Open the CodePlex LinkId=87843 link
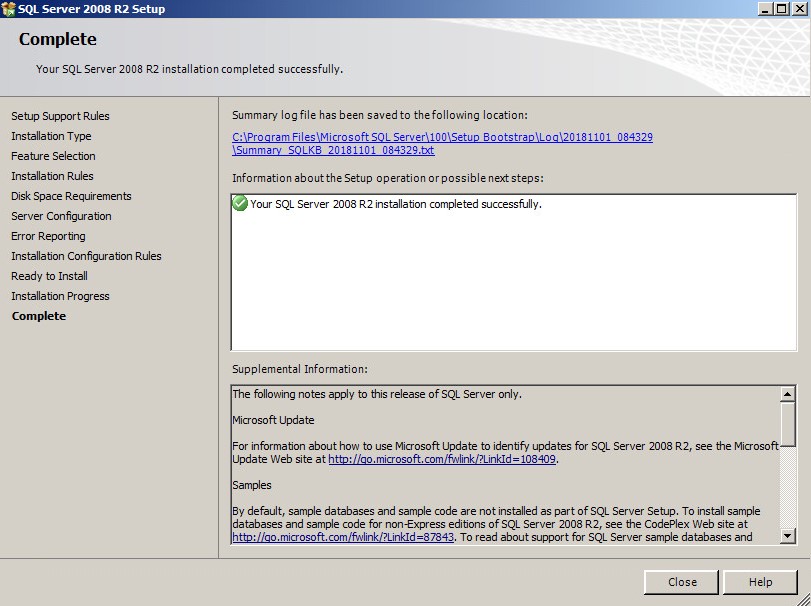 pos(343,537)
